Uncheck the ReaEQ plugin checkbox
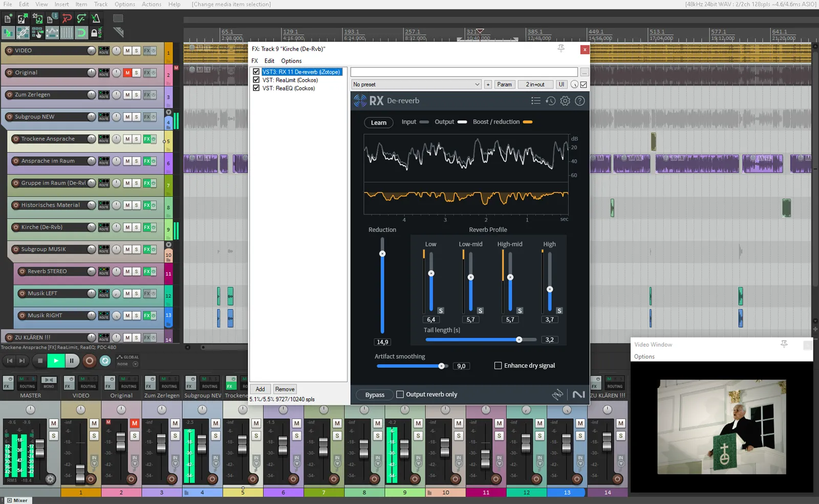Screen dimensions: 819x504 pos(256,88)
